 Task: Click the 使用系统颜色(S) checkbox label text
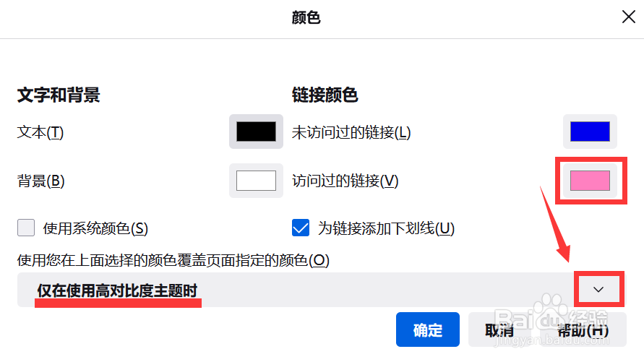click(x=95, y=228)
